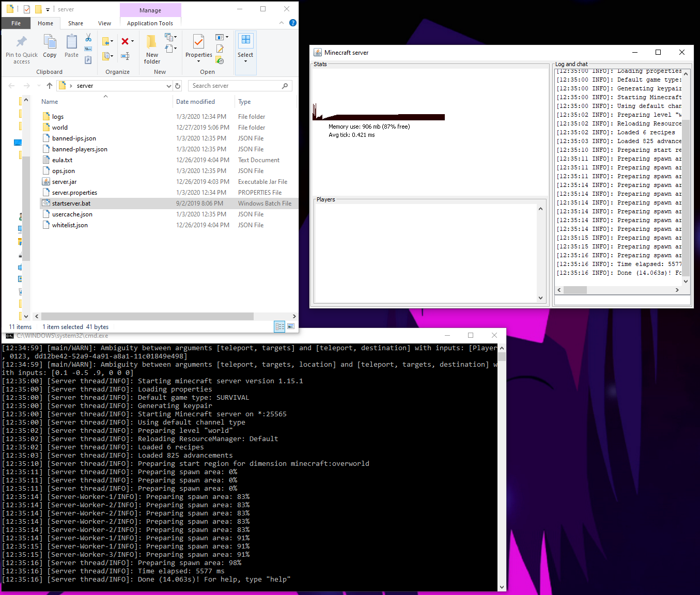The height and width of the screenshot is (595, 700).
Task: Switch to the View ribbon tab
Action: [x=104, y=23]
